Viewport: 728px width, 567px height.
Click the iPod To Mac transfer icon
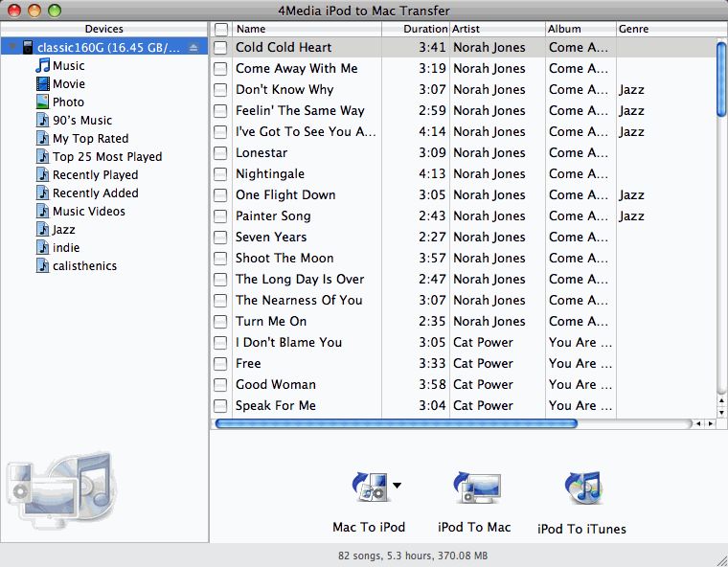click(x=477, y=488)
